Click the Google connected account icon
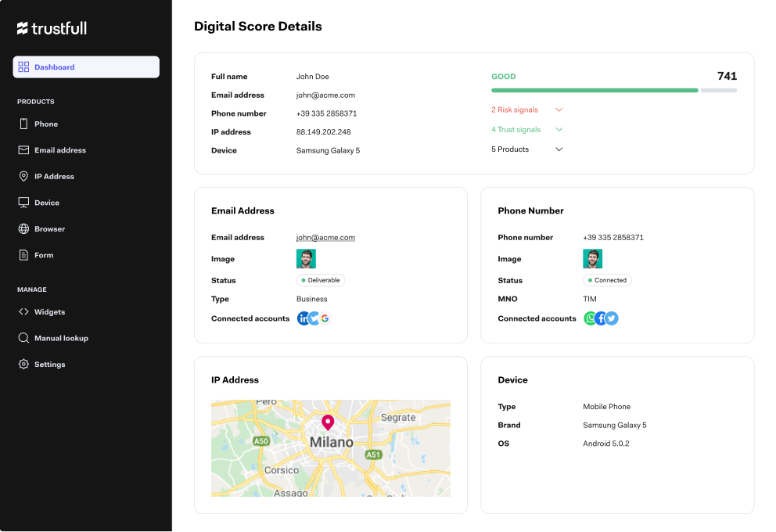Image resolution: width=776 pixels, height=532 pixels. pyautogui.click(x=325, y=318)
